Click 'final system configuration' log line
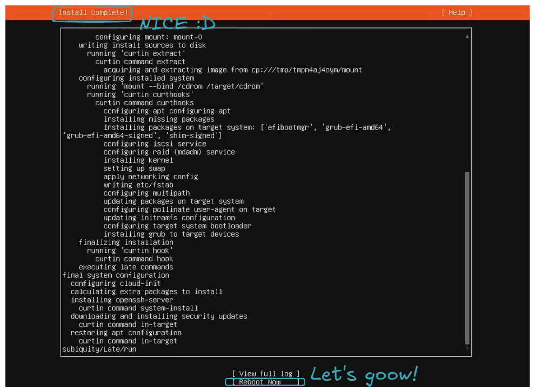The height and width of the screenshot is (392, 535). (116, 275)
